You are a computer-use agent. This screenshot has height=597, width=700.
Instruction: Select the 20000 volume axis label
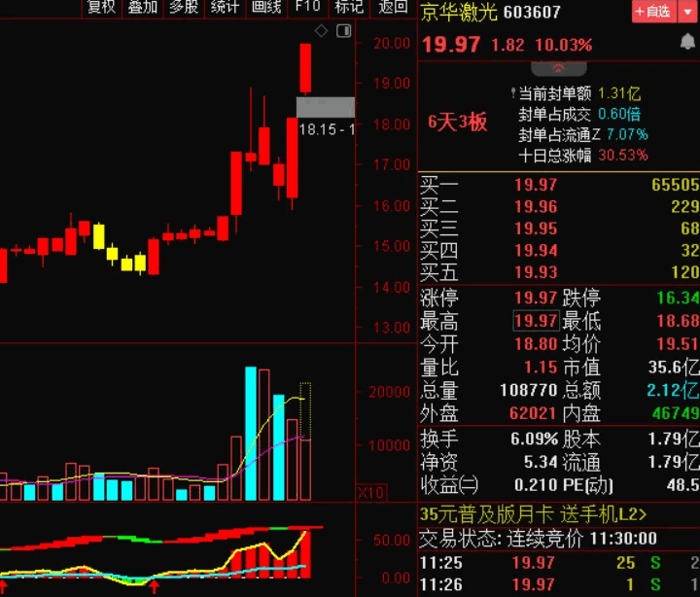(389, 392)
